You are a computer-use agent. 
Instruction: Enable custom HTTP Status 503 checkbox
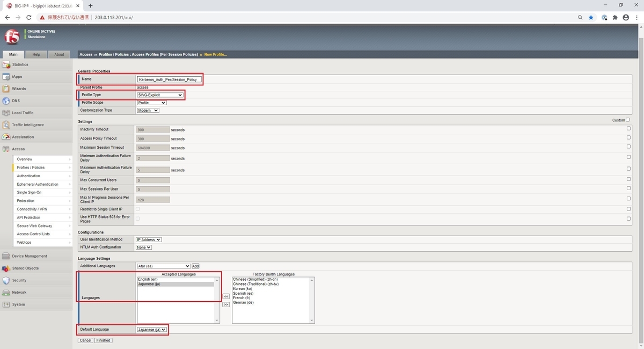click(628, 219)
